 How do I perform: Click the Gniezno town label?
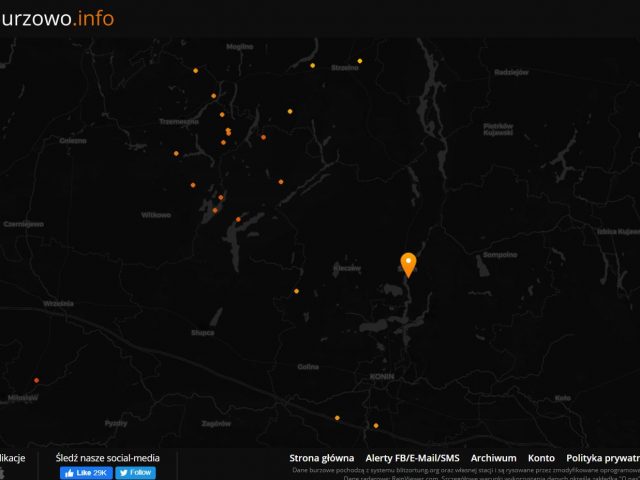click(x=73, y=141)
